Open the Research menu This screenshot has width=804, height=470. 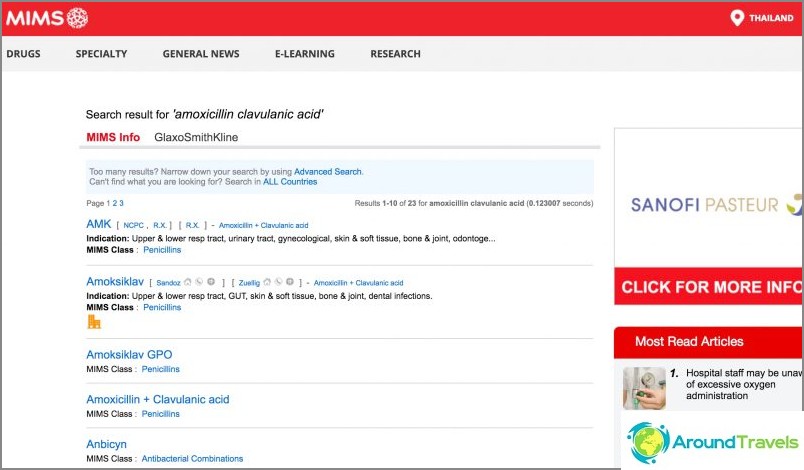(x=395, y=54)
